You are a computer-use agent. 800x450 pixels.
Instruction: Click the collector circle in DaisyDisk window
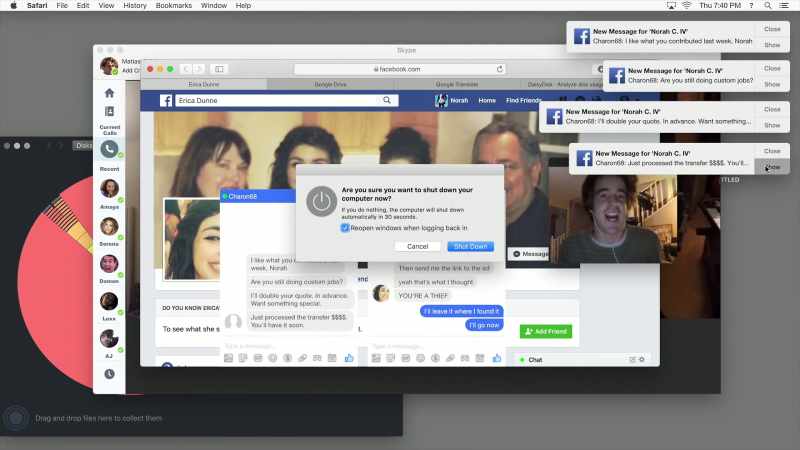tap(16, 418)
